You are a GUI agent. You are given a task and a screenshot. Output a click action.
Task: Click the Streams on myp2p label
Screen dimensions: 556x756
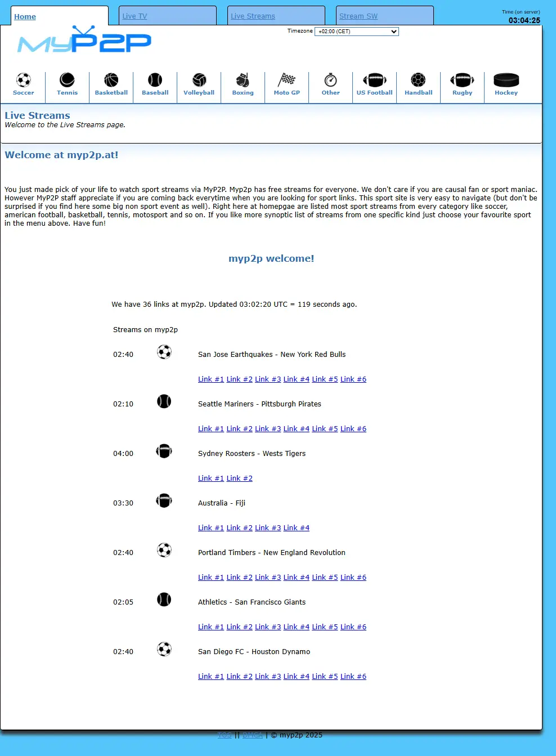tap(145, 330)
